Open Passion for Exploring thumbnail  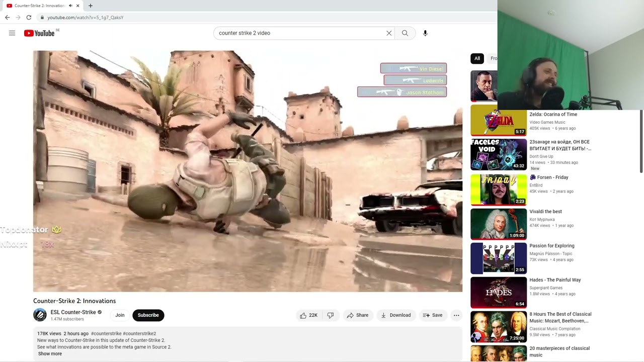tap(499, 258)
